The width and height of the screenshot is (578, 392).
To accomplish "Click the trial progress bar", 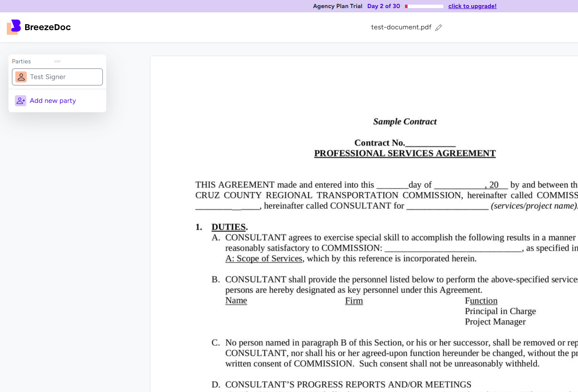I will (423, 6).
